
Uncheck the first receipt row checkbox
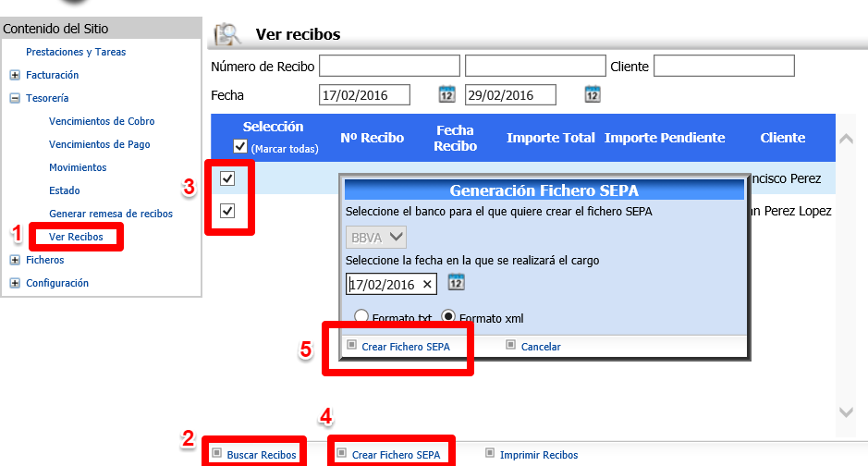[227, 178]
